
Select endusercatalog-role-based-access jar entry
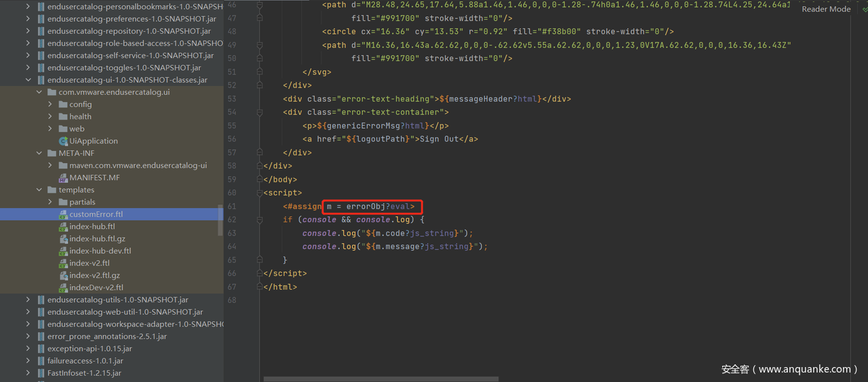tap(135, 43)
